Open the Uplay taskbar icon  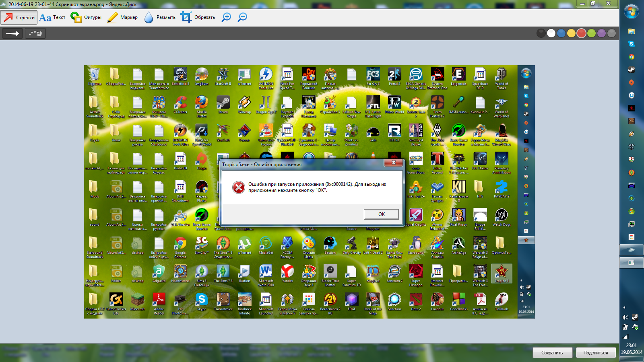(x=632, y=95)
